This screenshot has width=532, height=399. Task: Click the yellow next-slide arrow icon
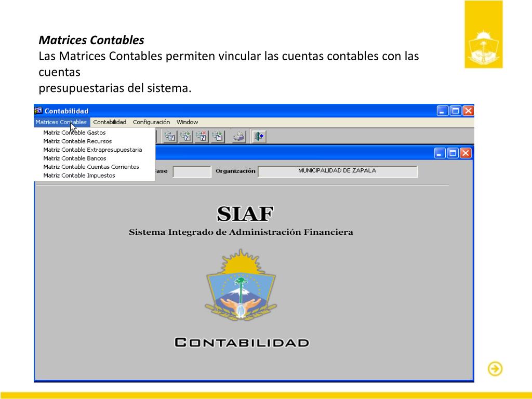point(495,369)
